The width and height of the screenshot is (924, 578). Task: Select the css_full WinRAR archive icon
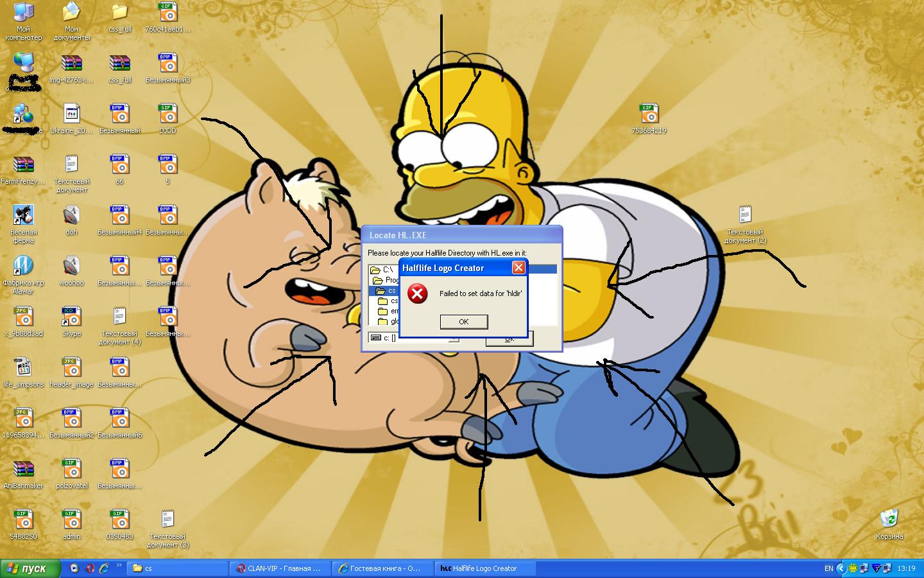coord(120,69)
